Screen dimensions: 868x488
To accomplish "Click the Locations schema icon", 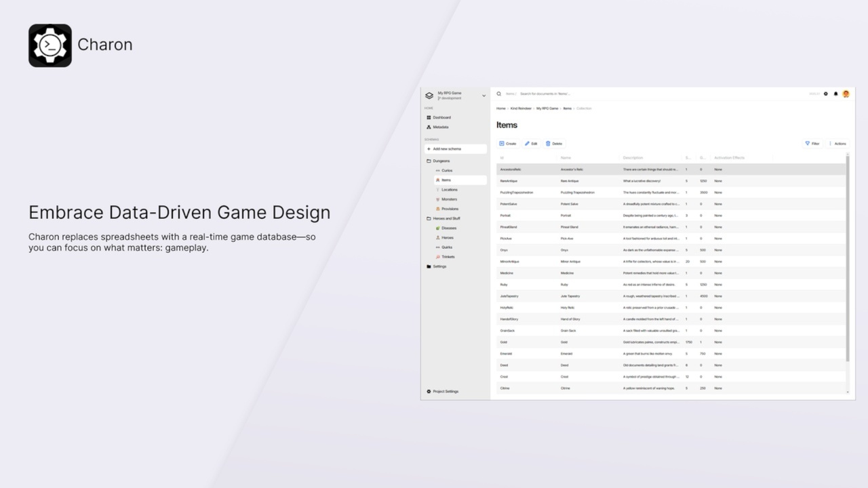I will tap(437, 190).
